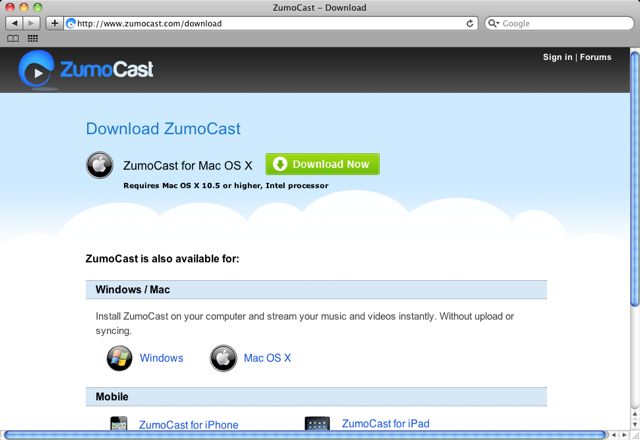Show Top Sites grid icon

(33, 38)
